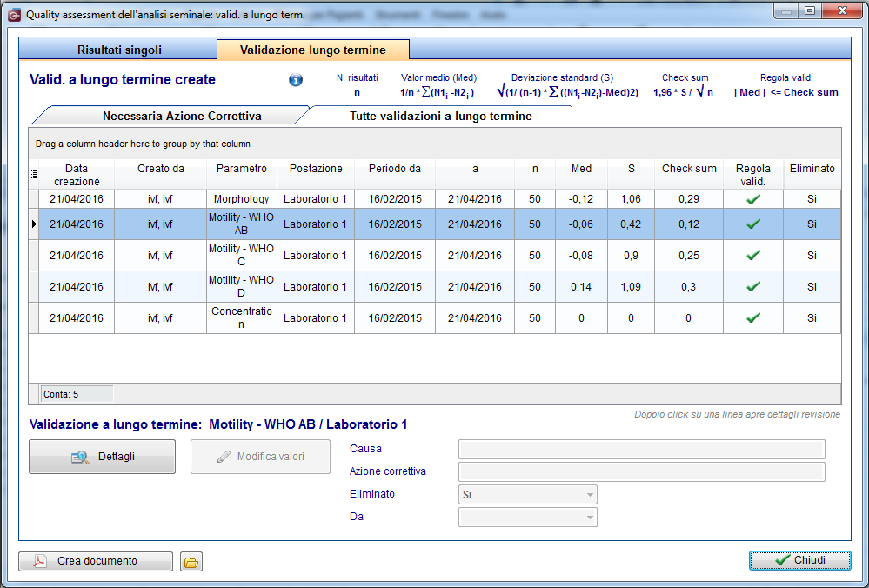Click Conta: 5 footer cell
This screenshot has height=588, width=869.
(x=77, y=395)
